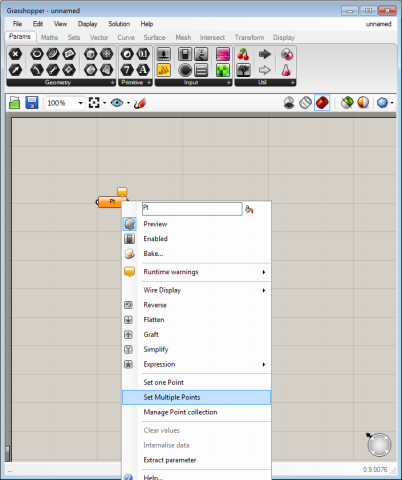Select the Circle parameter icon
Screen dimensions: 402x480
(37, 54)
